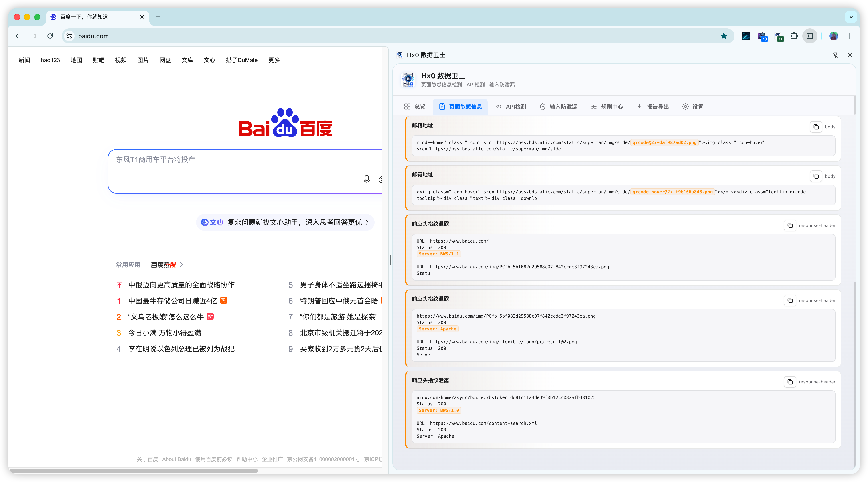868x482 pixels.
Task: Click the highlighted Server: BWS/1.1 match
Action: [439, 254]
